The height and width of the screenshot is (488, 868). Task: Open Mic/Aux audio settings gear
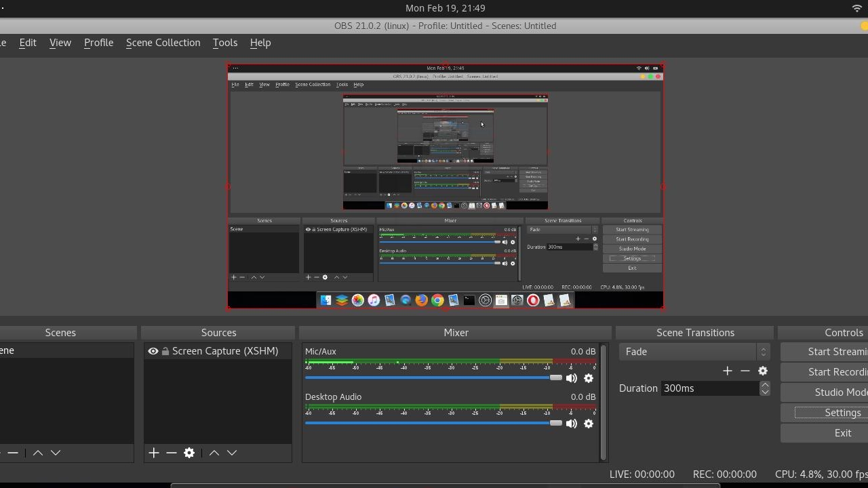click(x=589, y=378)
